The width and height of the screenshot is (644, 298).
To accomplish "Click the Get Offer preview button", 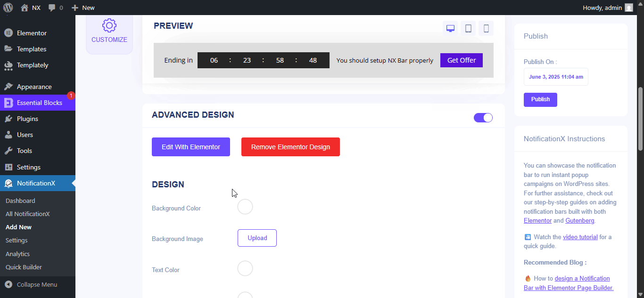I will (462, 60).
